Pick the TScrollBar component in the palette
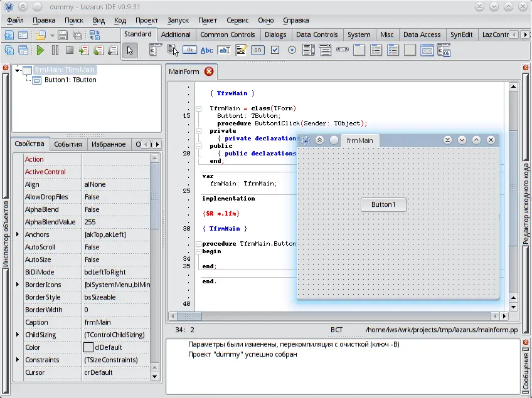 click(343, 50)
